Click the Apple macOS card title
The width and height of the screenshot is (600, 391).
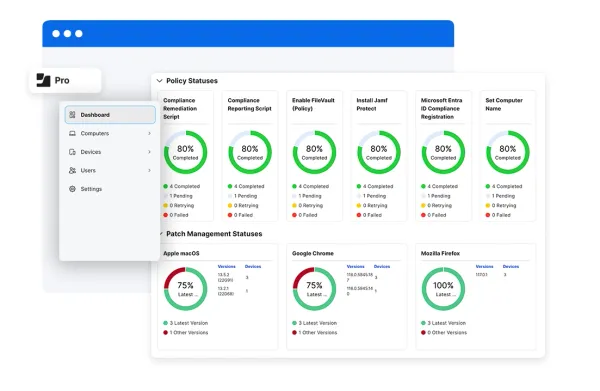181,253
